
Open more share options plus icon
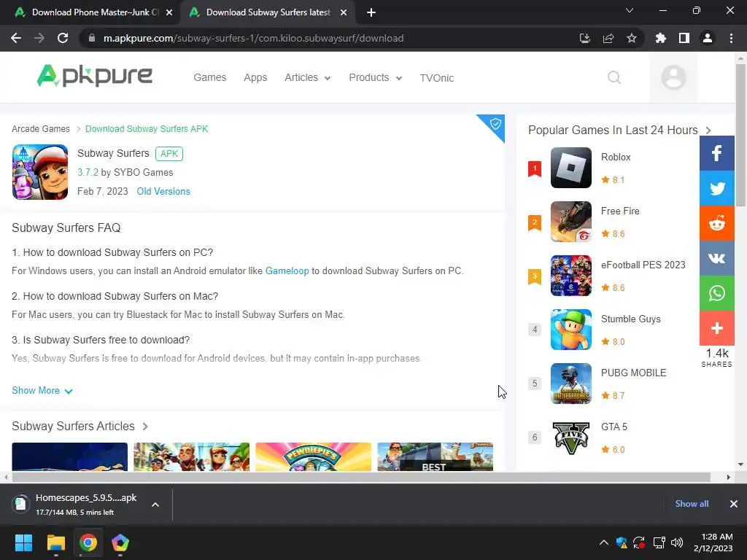pyautogui.click(x=716, y=328)
